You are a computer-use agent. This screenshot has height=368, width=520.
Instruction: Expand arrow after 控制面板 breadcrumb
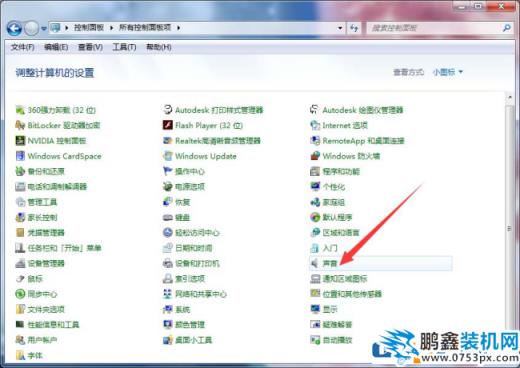pos(111,28)
